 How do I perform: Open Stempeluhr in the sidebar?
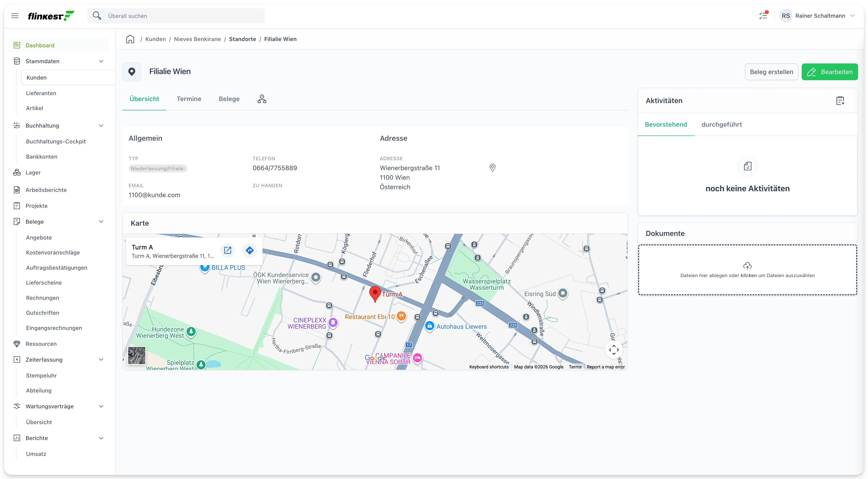[41, 375]
